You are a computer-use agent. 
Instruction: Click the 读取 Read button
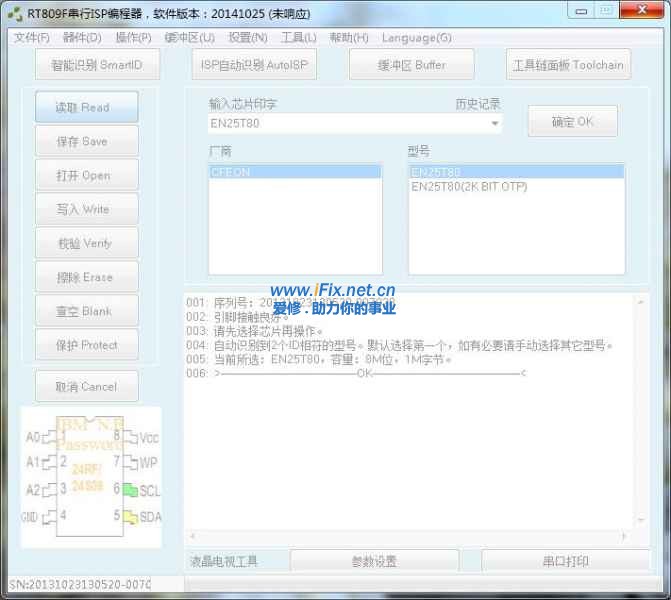[x=87, y=107]
